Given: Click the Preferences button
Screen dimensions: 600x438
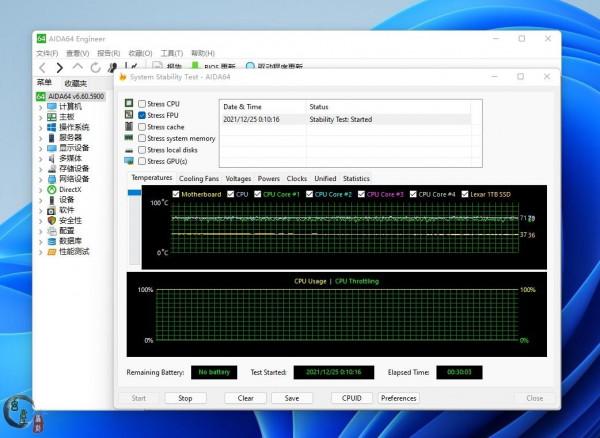Looking at the screenshot, I should click(398, 398).
